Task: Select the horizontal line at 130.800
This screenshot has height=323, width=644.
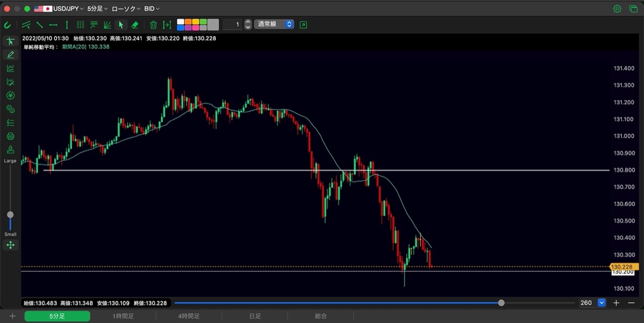Action: 326,170
